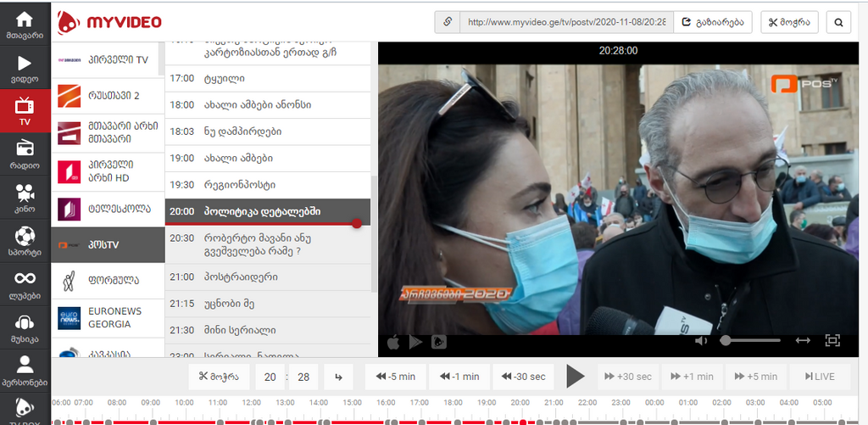
Task: Open the 21:15 უცნობი მე program
Action: [x=268, y=304]
